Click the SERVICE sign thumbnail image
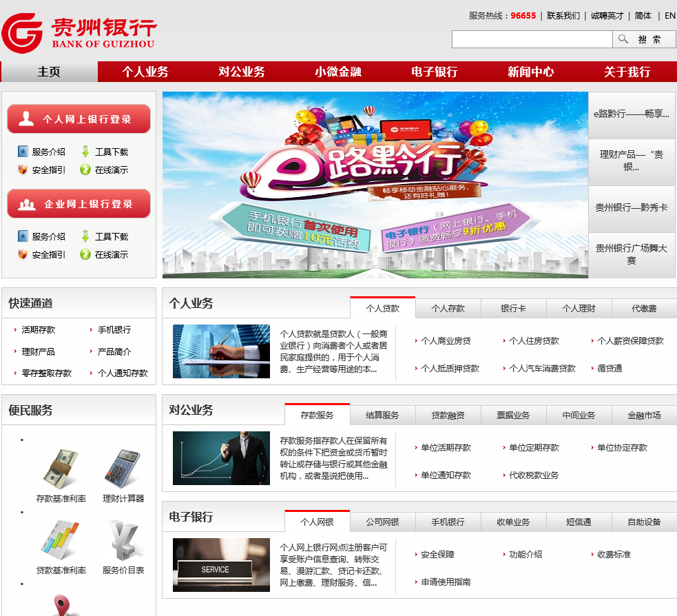 222,565
